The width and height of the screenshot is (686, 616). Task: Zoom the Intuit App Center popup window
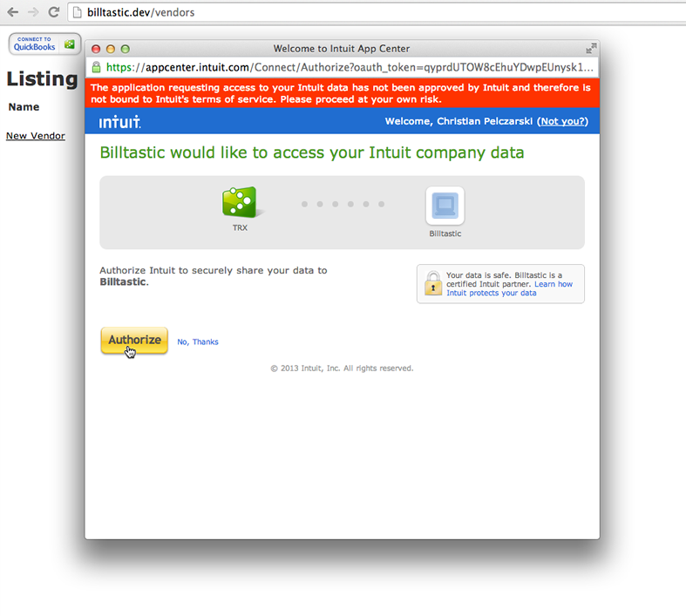pyautogui.click(x=126, y=49)
